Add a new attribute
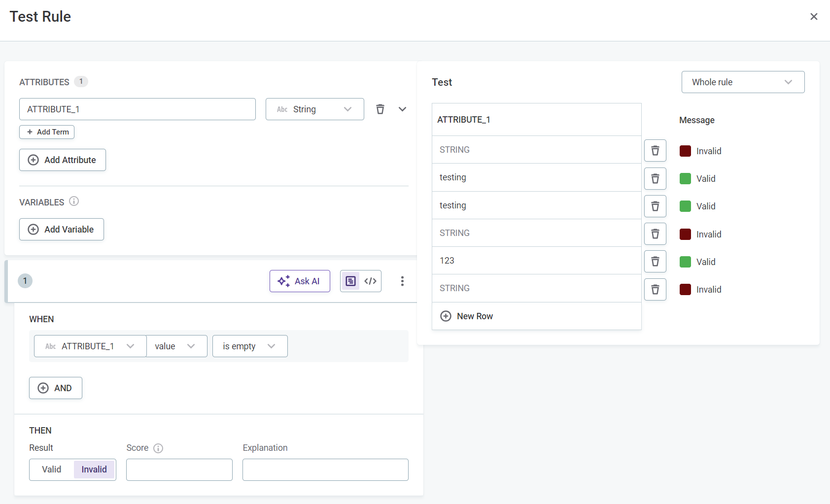The width and height of the screenshot is (830, 504). coord(63,160)
